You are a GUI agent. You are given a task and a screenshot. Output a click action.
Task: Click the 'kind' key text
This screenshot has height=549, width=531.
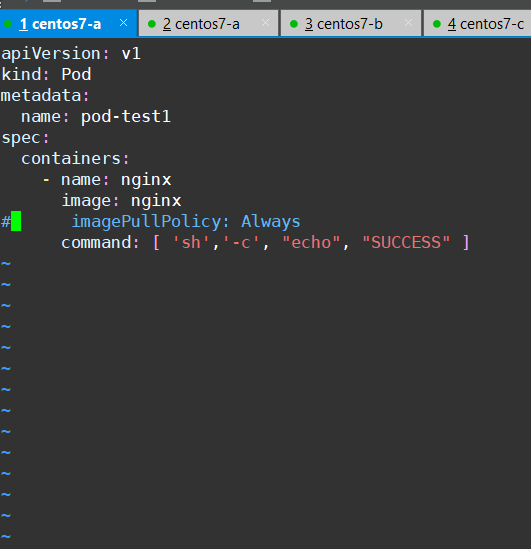(x=21, y=74)
